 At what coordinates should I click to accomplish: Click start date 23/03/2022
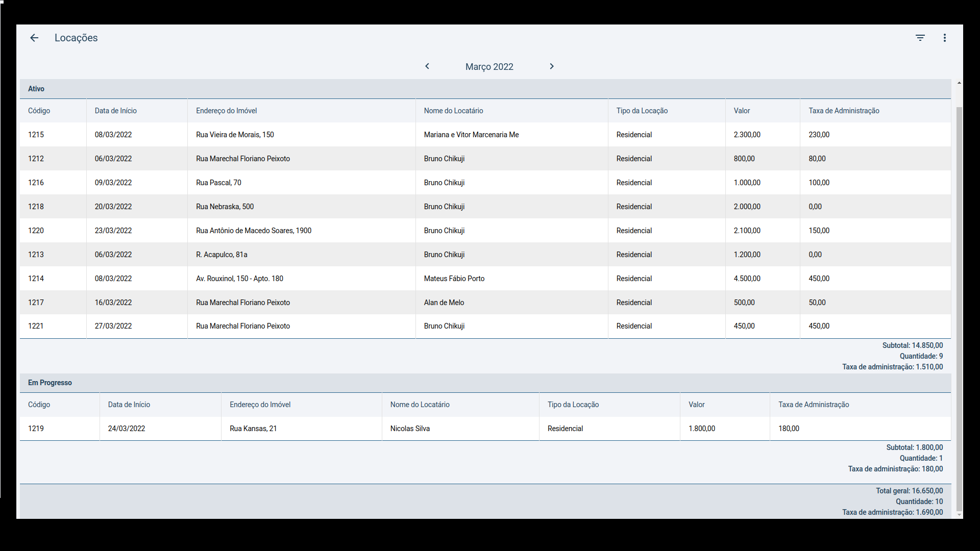[x=113, y=231]
